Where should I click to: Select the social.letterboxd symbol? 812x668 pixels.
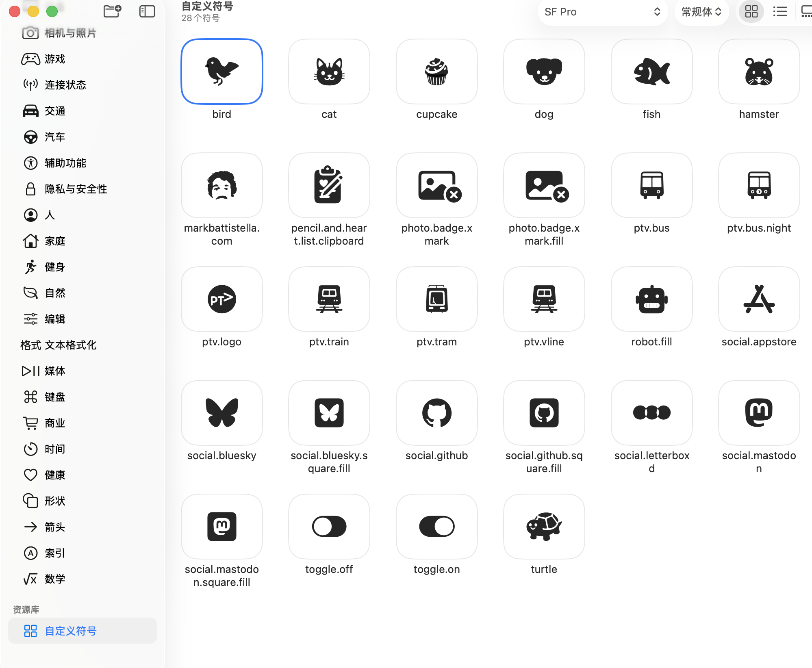click(651, 413)
